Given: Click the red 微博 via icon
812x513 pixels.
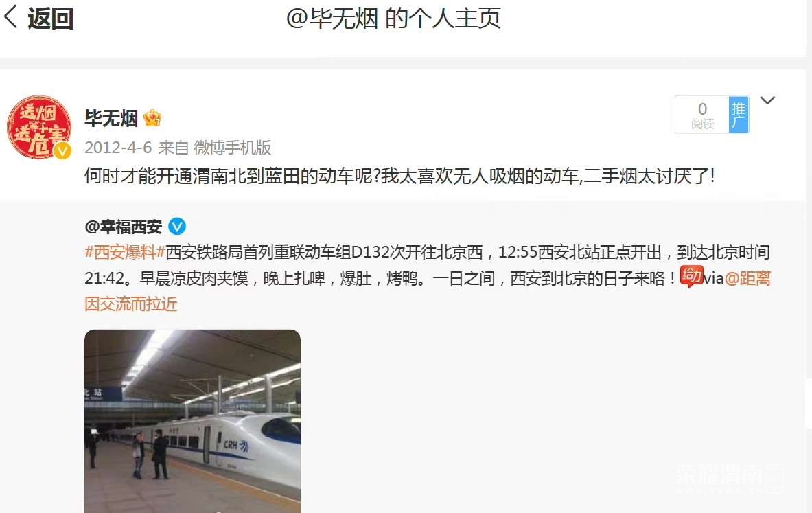Looking at the screenshot, I should (691, 277).
